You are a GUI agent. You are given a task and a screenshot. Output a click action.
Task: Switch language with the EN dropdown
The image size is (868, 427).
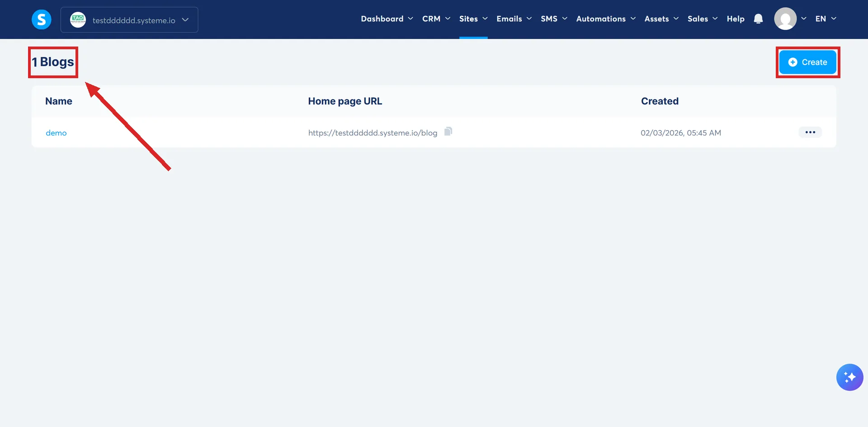click(826, 19)
